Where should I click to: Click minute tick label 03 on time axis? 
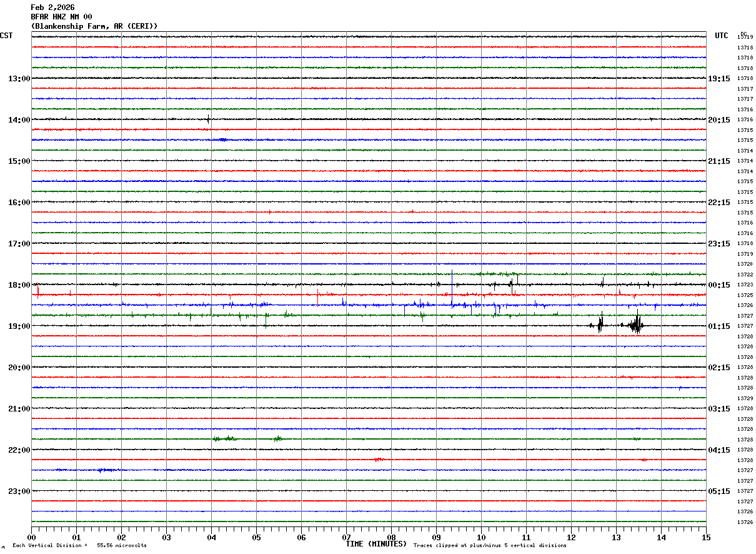(166, 537)
